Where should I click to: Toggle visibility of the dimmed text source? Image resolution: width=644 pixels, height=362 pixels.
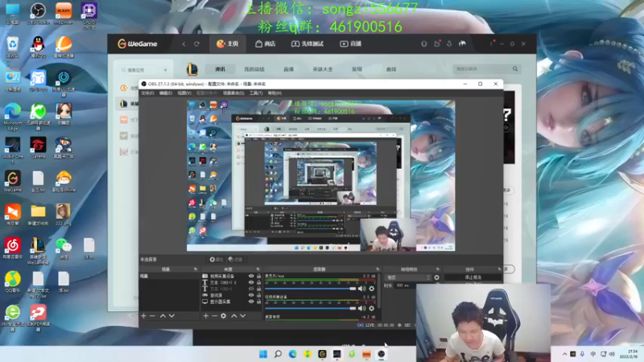point(251,289)
